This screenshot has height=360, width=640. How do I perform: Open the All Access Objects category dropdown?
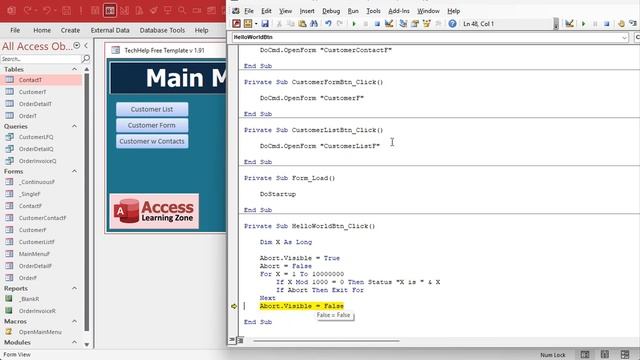(x=76, y=46)
